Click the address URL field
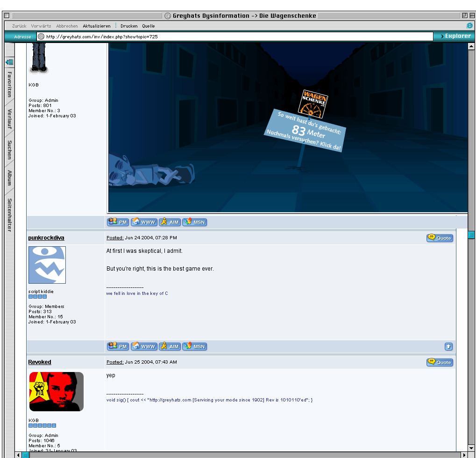The height and width of the screenshot is (458, 476). point(235,37)
